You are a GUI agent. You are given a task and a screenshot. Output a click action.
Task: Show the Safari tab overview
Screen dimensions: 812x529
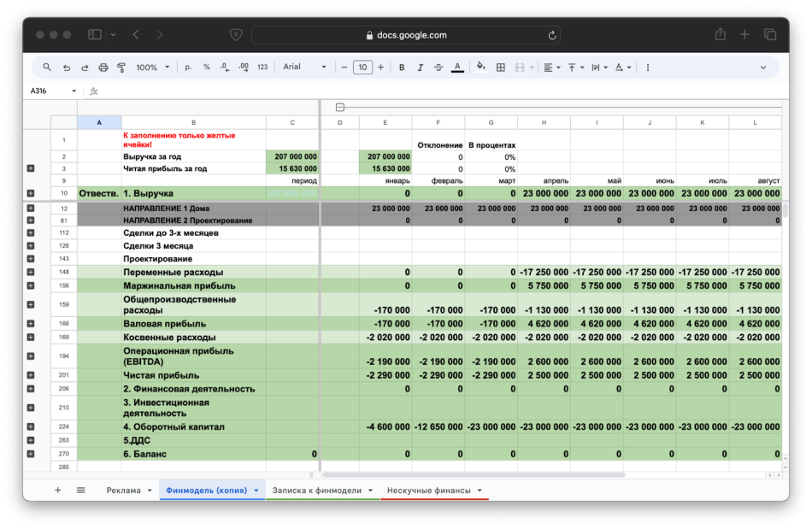(x=770, y=35)
